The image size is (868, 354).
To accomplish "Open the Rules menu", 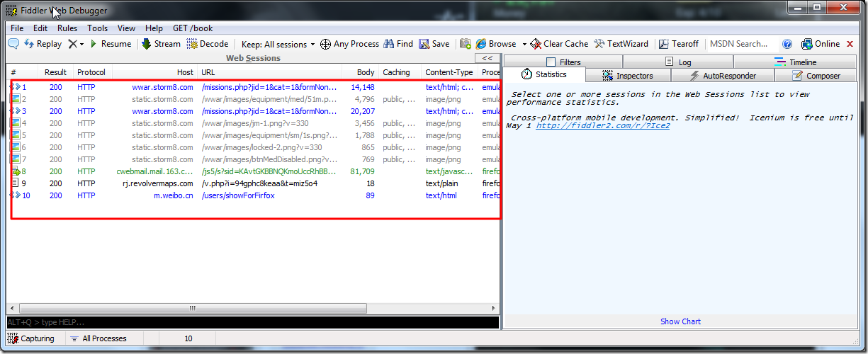I will pyautogui.click(x=67, y=28).
